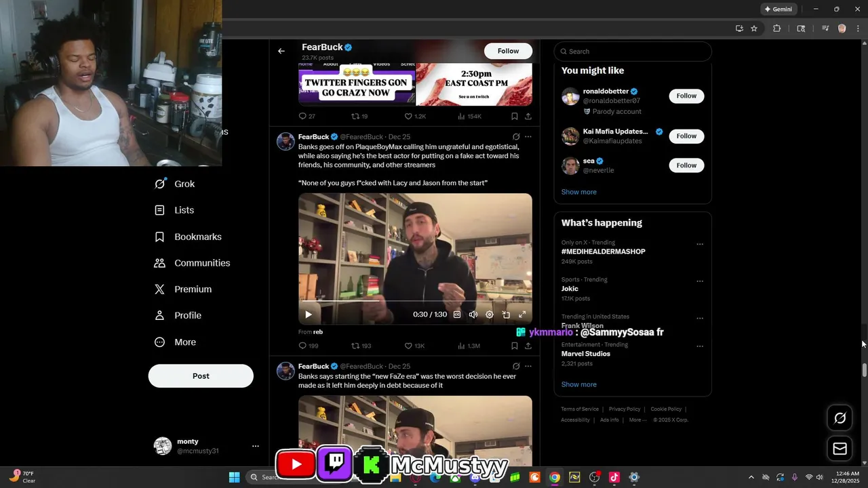Bookmark the post with 154K views
This screenshot has width=868, height=488.
tap(515, 117)
